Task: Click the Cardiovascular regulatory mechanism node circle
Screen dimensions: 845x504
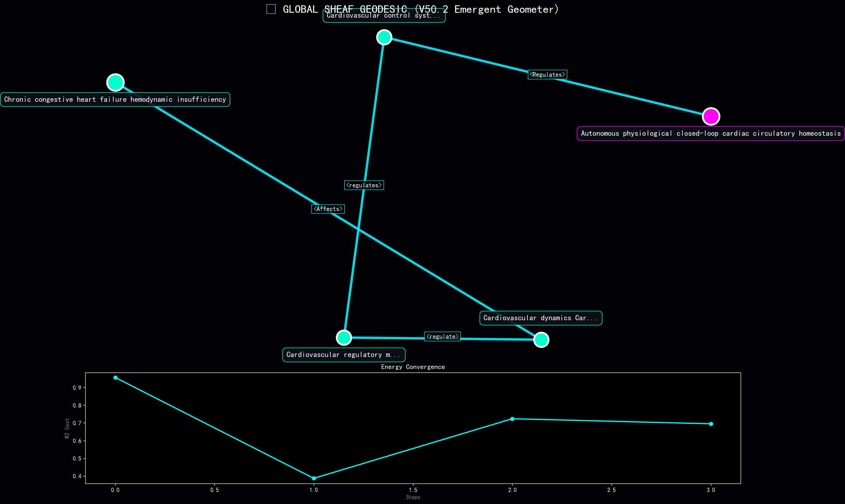Action: point(344,338)
